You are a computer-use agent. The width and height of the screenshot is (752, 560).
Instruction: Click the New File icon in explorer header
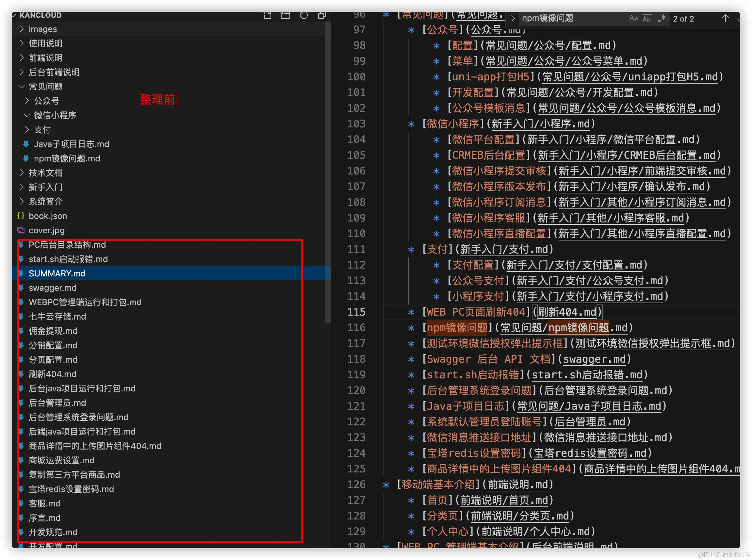(267, 15)
